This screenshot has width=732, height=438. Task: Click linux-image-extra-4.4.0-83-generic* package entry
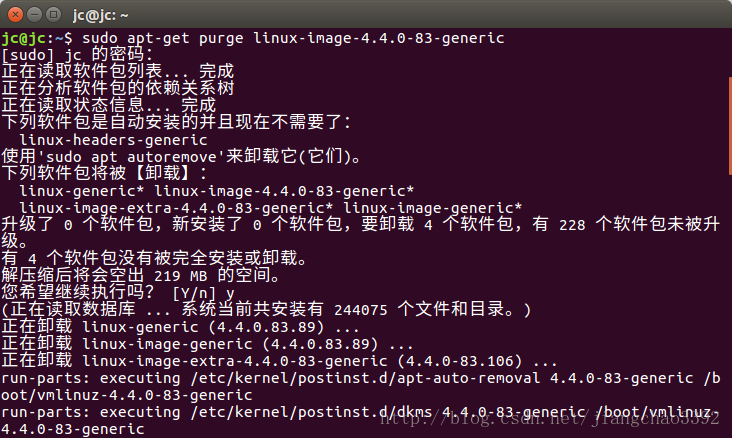(x=176, y=208)
